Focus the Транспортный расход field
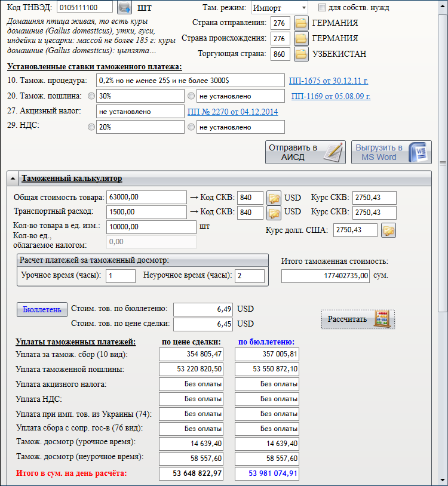 point(146,212)
